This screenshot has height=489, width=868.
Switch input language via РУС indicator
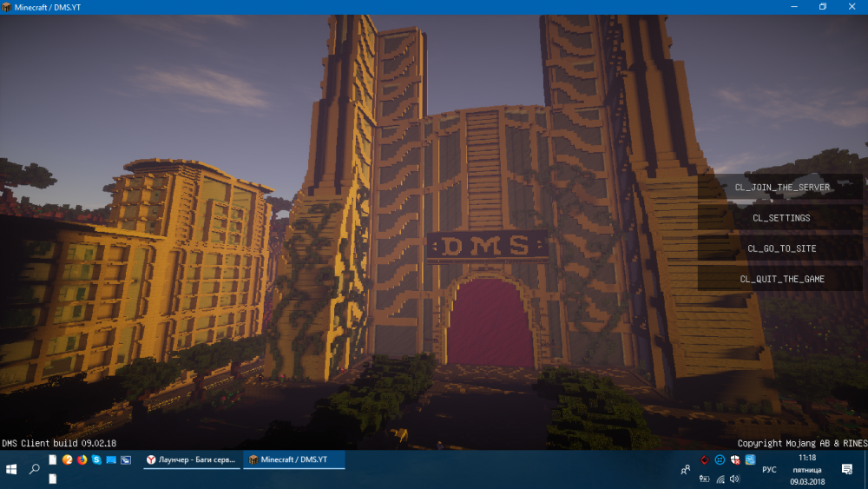769,470
